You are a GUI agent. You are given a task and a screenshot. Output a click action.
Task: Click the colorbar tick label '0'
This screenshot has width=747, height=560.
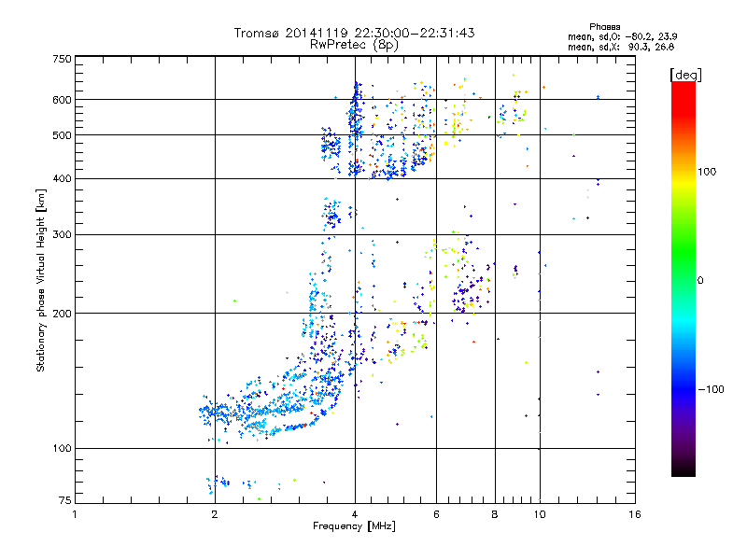pyautogui.click(x=700, y=280)
